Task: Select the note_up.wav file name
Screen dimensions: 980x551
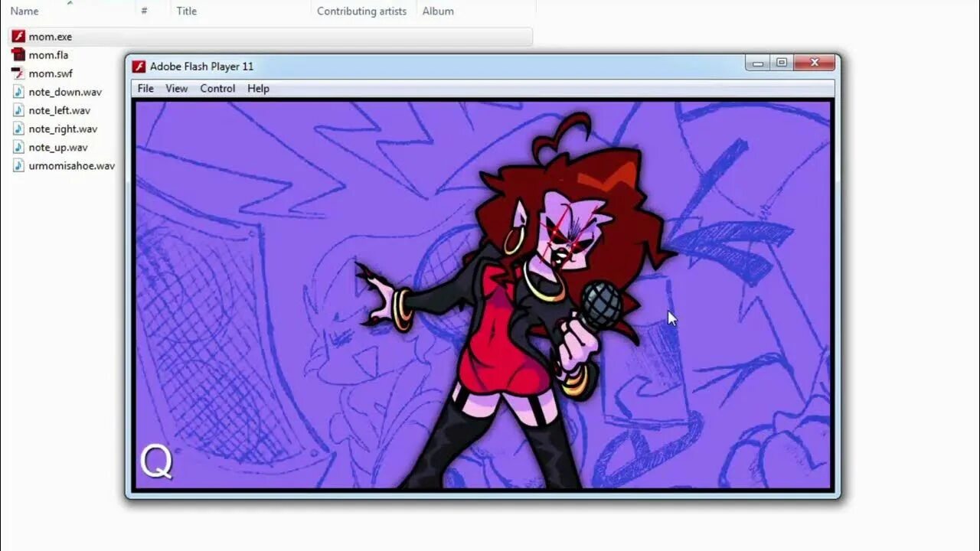Action: click(x=58, y=147)
